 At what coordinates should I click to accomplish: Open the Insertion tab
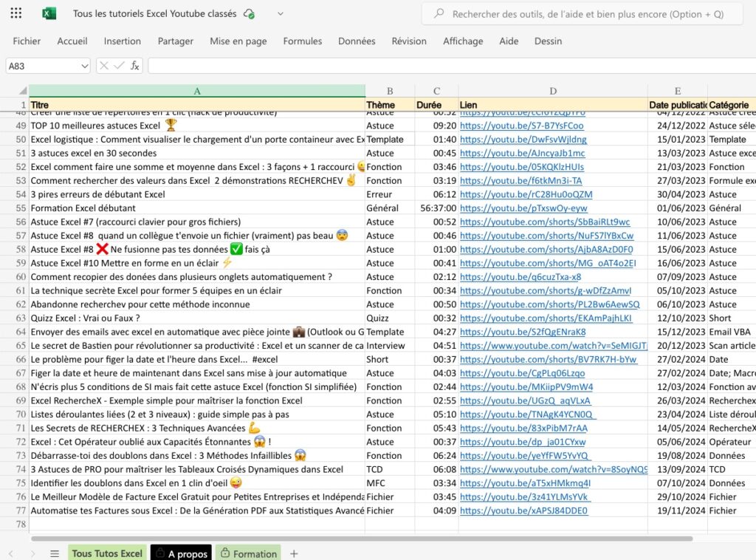[x=123, y=41]
